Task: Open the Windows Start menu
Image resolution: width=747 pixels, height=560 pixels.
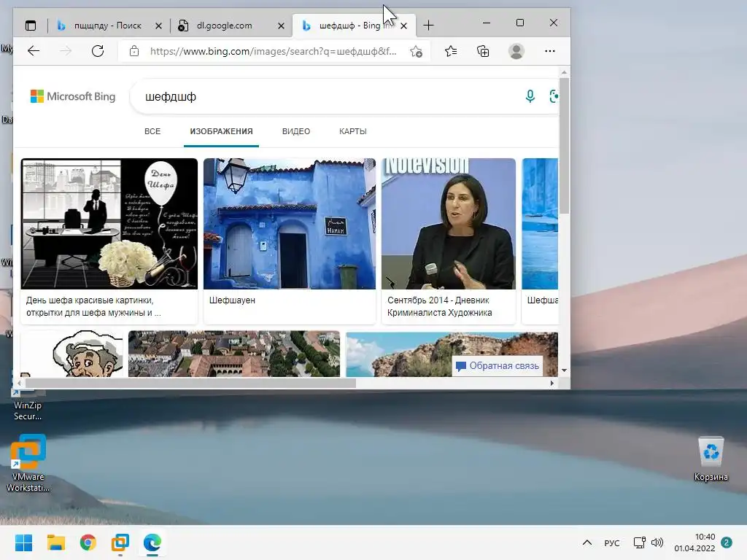Action: click(x=23, y=542)
